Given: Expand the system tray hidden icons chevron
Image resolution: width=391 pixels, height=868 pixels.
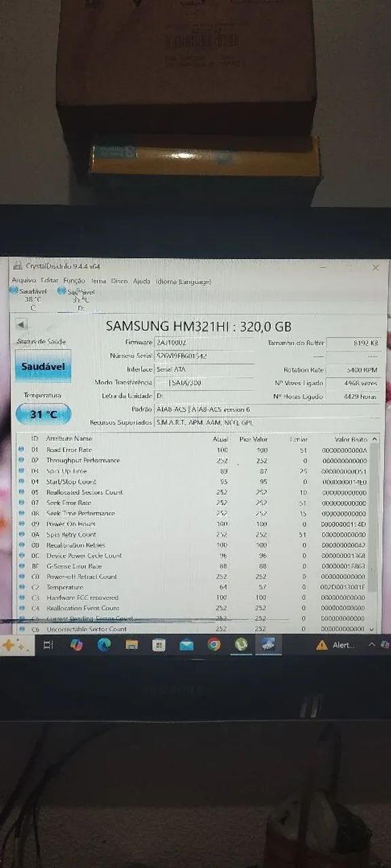Looking at the screenshot, I should (x=372, y=645).
